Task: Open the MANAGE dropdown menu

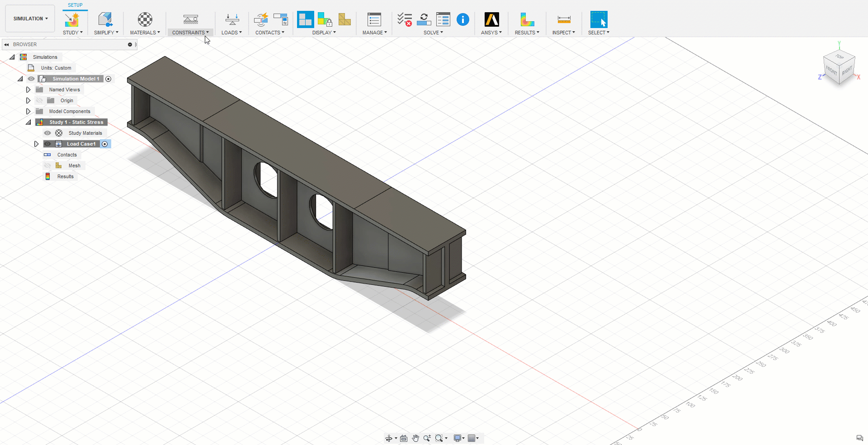Action: pos(374,33)
